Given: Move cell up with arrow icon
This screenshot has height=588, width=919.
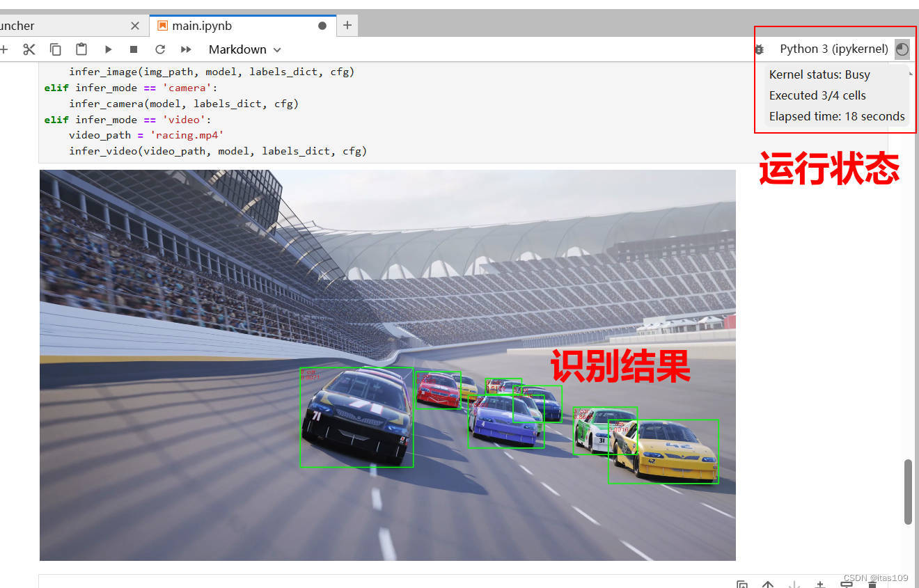Looking at the screenshot, I should [x=768, y=585].
